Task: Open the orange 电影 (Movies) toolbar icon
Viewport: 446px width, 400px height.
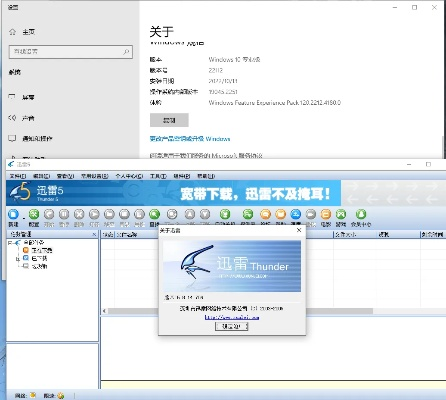Action: (326, 214)
